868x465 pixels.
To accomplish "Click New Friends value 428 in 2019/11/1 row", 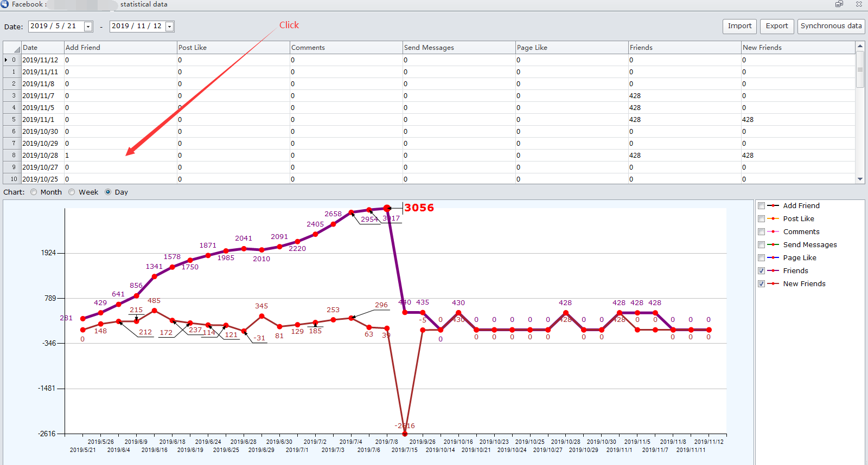I will pos(798,120).
